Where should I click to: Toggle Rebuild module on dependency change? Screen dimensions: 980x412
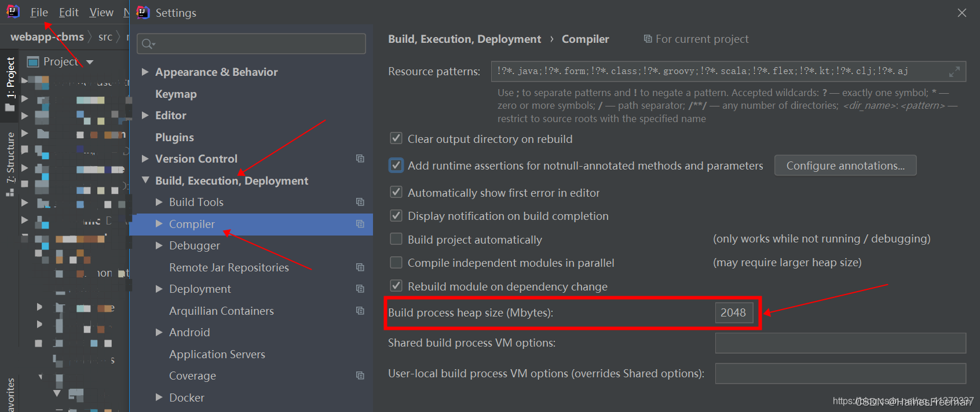pos(396,286)
